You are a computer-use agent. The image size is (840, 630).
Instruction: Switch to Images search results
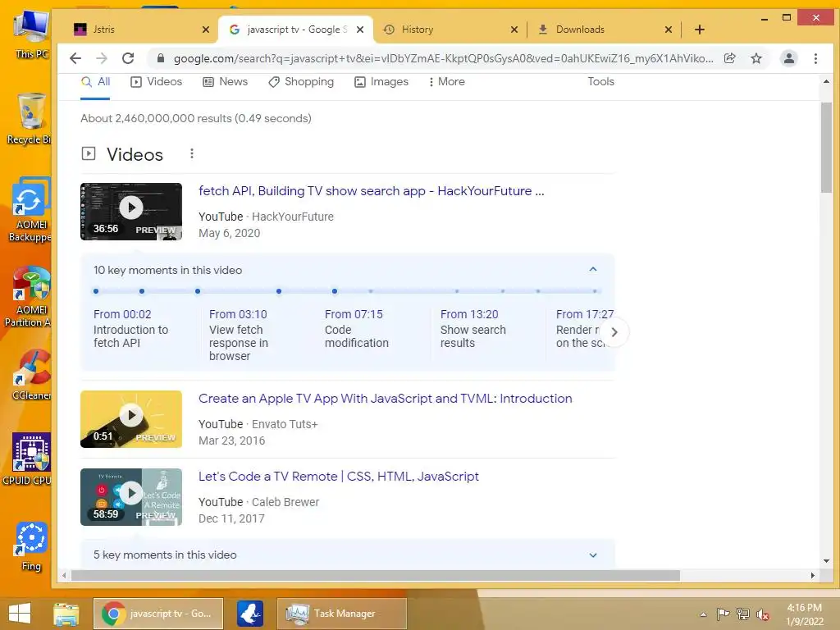381,82
